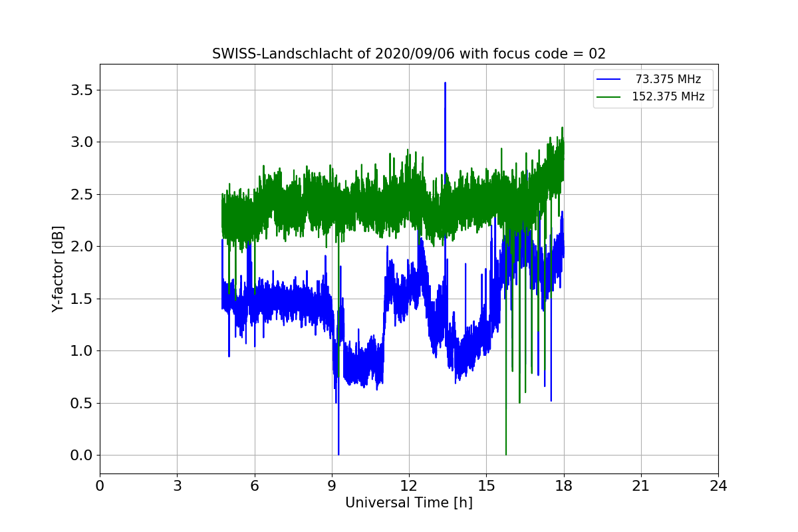Click y-axis tick label 2.5
The height and width of the screenshot is (532, 798).
82,194
